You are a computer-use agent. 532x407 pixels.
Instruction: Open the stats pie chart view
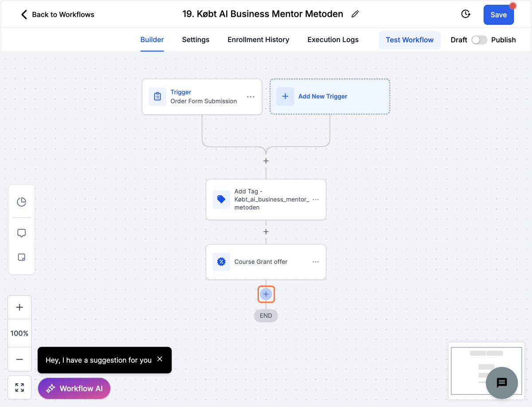click(x=21, y=202)
